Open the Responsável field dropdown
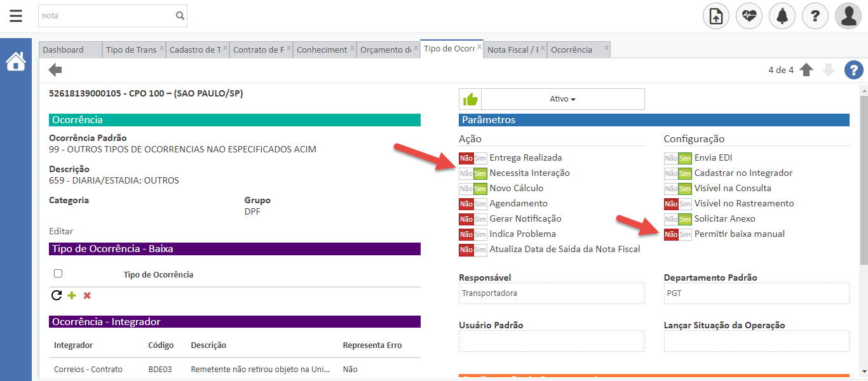Image resolution: width=868 pixels, height=381 pixels. click(x=551, y=293)
